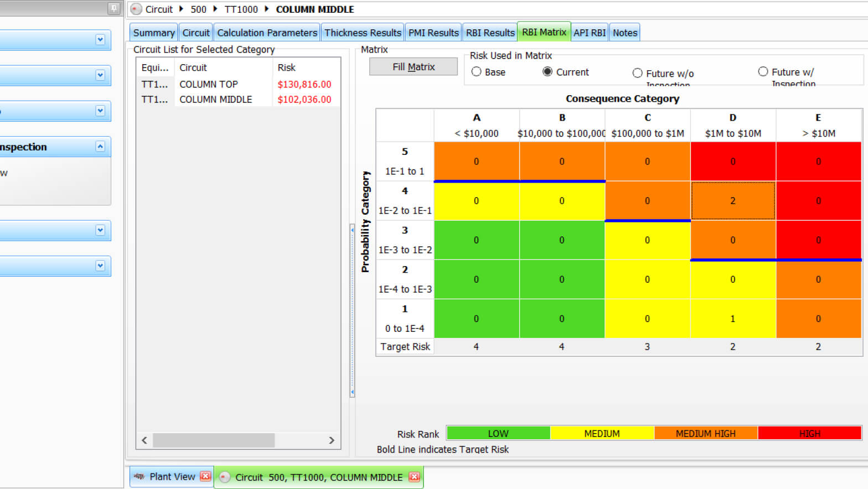This screenshot has width=868, height=489.
Task: Click the circuit list horizontal scrollbar thumb
Action: 214,440
